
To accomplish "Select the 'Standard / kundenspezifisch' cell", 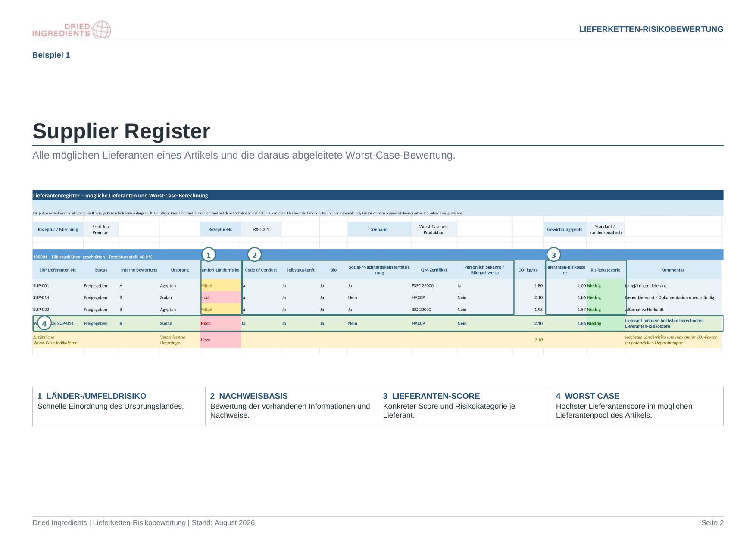I will pos(605,229).
